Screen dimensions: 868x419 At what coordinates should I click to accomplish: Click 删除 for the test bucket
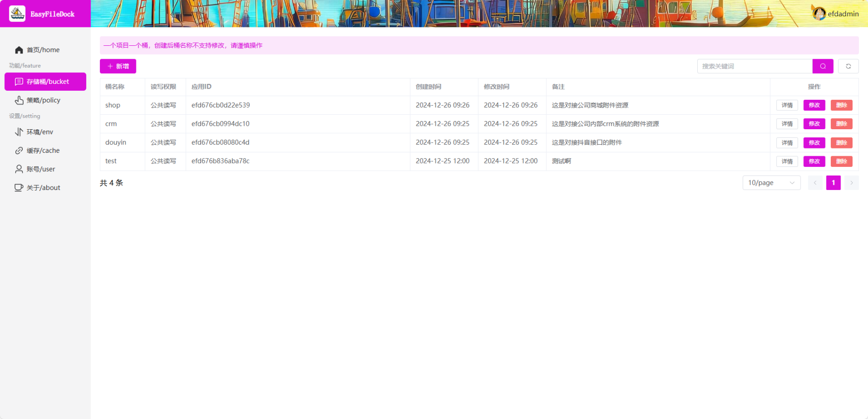click(x=841, y=162)
